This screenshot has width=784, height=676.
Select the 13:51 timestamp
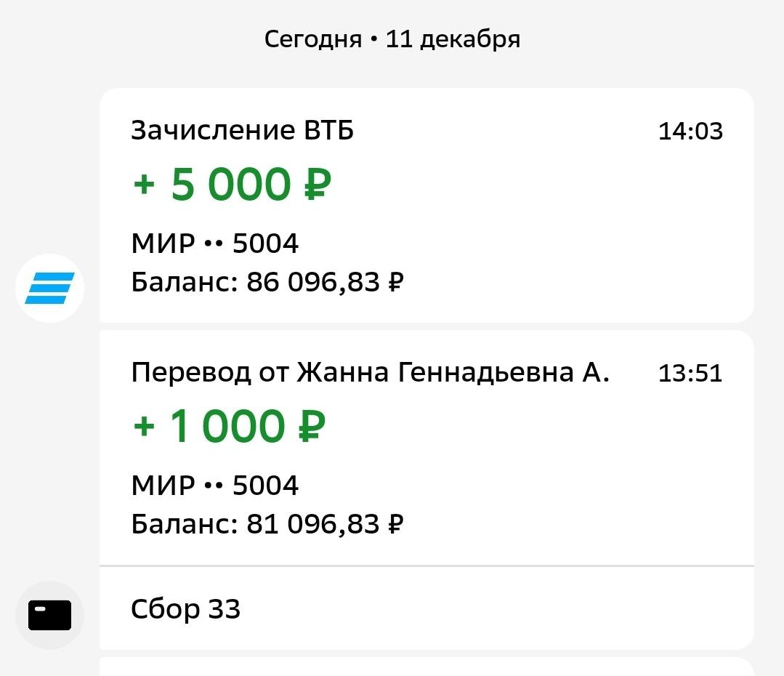click(690, 374)
